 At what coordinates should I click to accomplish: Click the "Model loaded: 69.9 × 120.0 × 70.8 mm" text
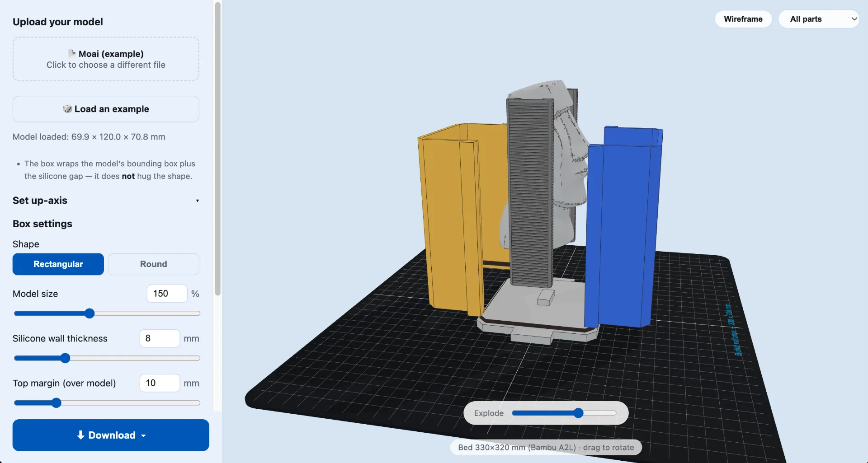tap(89, 137)
